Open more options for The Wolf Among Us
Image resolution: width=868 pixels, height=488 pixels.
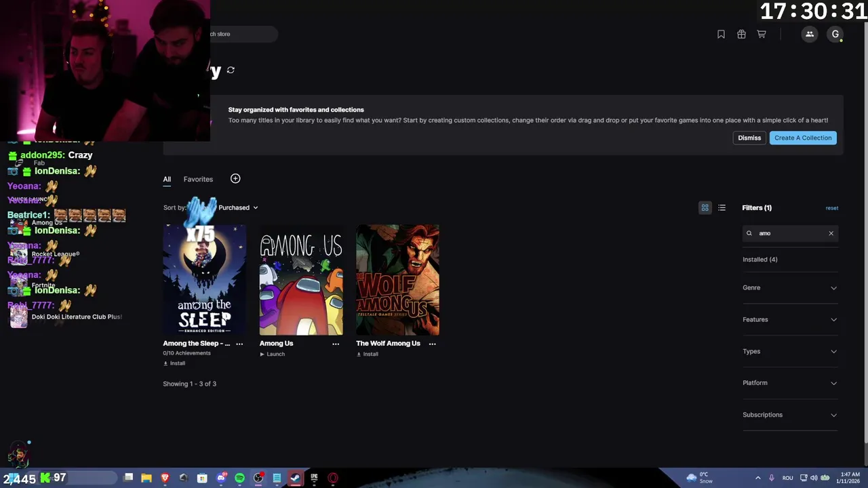(x=432, y=344)
